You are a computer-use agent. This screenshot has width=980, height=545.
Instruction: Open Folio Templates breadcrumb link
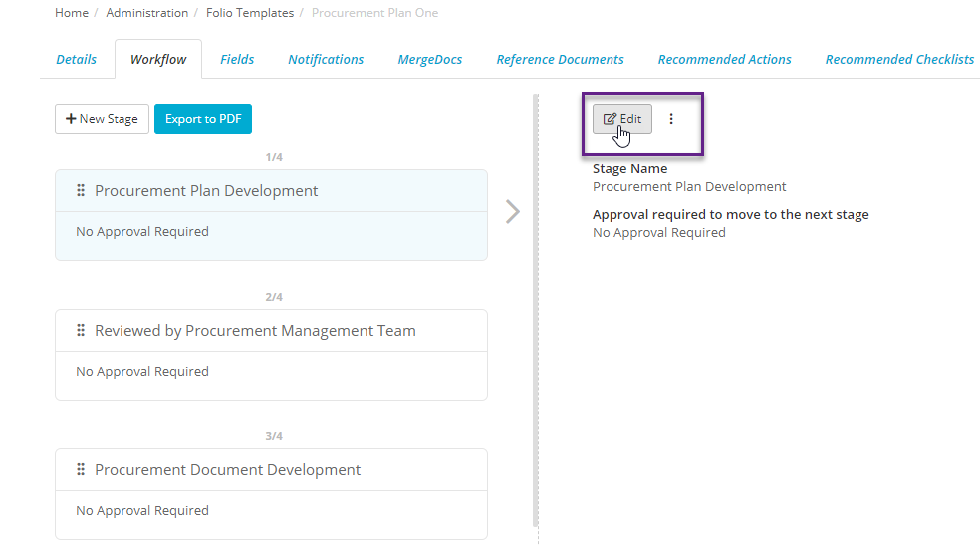coord(250,13)
